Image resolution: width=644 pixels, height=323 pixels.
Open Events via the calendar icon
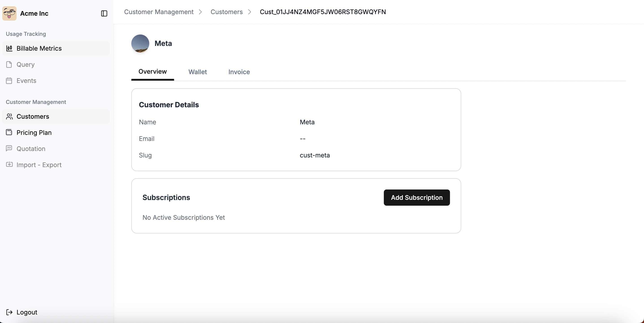point(9,80)
